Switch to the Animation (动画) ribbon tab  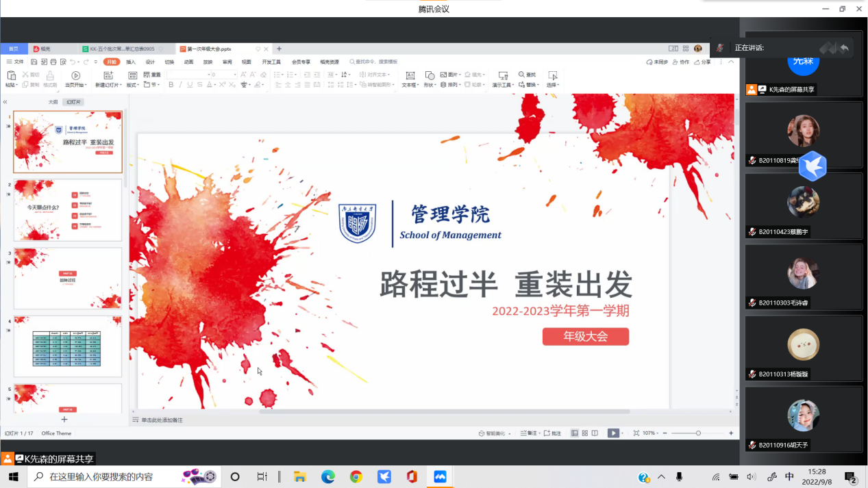[x=188, y=62]
